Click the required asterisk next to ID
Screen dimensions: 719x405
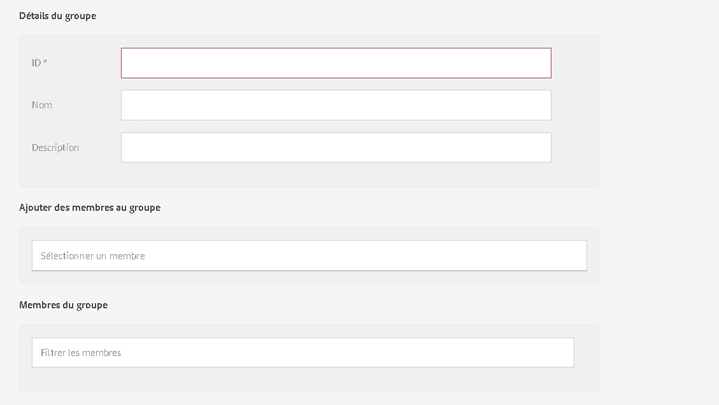[x=45, y=62]
